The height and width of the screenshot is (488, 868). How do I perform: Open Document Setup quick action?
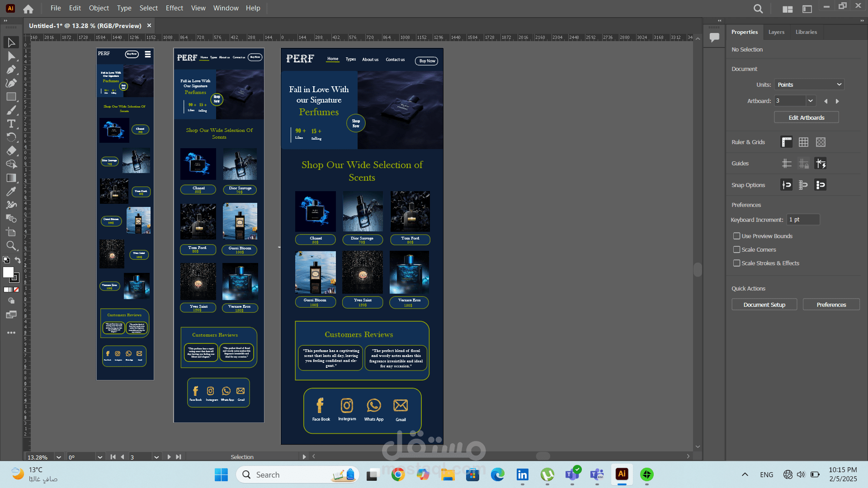764,305
